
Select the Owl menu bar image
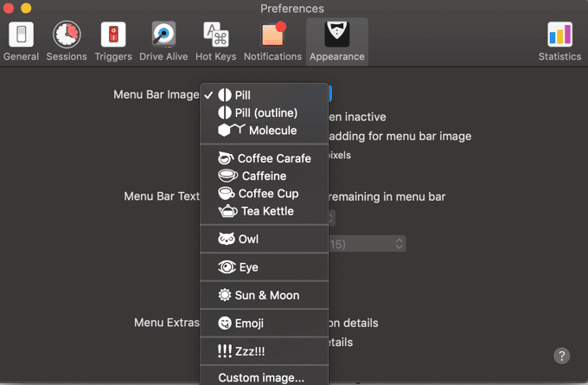(x=265, y=239)
